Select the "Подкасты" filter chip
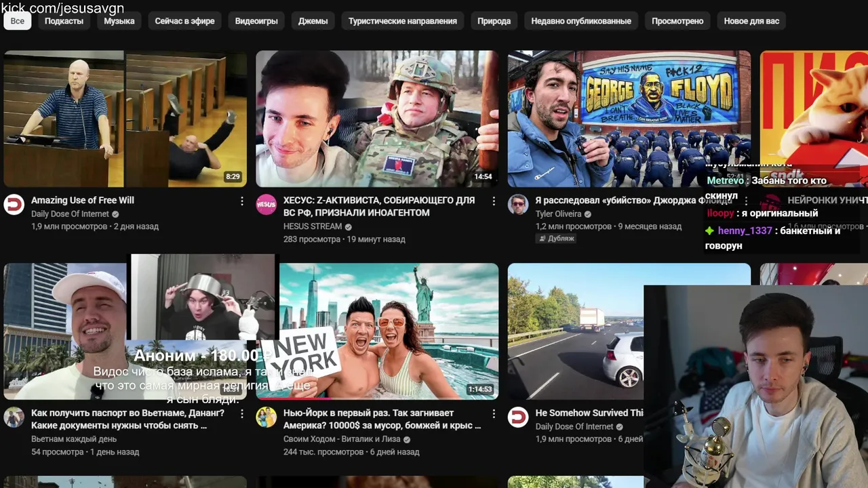Viewport: 868px width, 488px height. [64, 21]
